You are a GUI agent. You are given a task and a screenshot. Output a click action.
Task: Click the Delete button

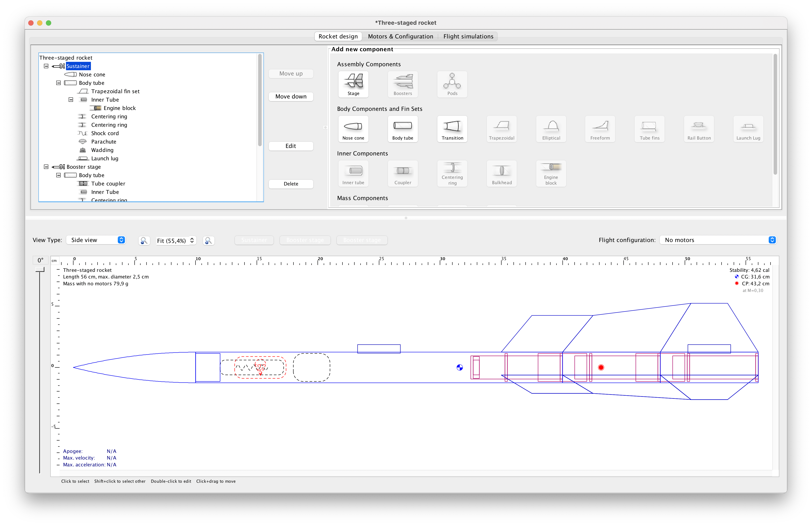click(291, 184)
